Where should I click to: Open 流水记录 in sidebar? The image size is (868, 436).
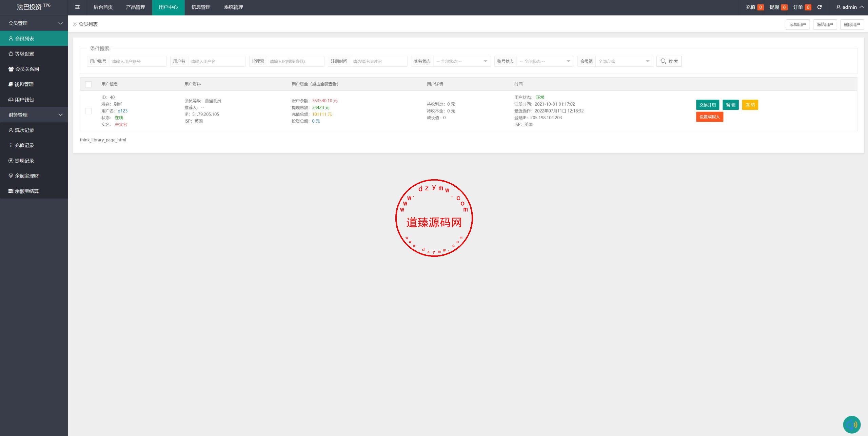tap(34, 130)
